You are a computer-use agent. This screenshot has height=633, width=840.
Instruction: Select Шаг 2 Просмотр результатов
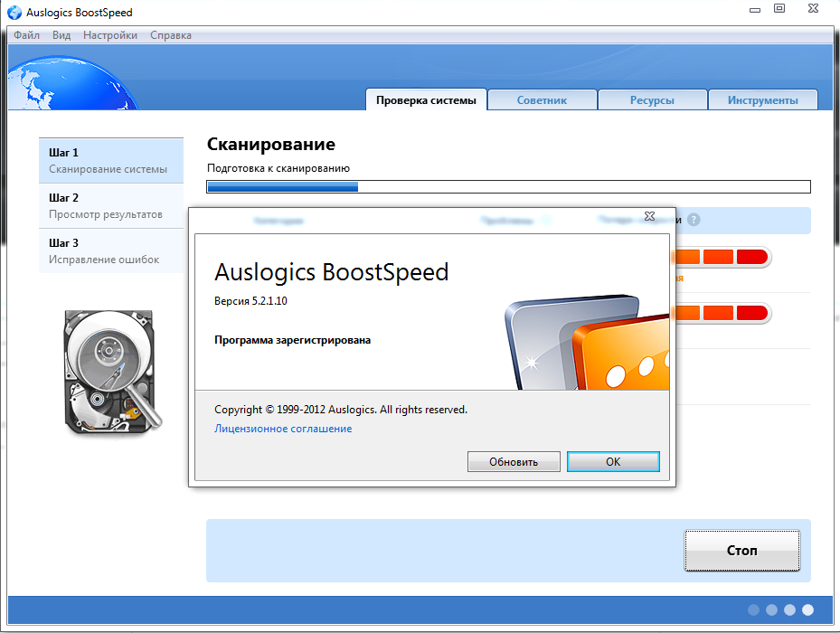coord(111,206)
